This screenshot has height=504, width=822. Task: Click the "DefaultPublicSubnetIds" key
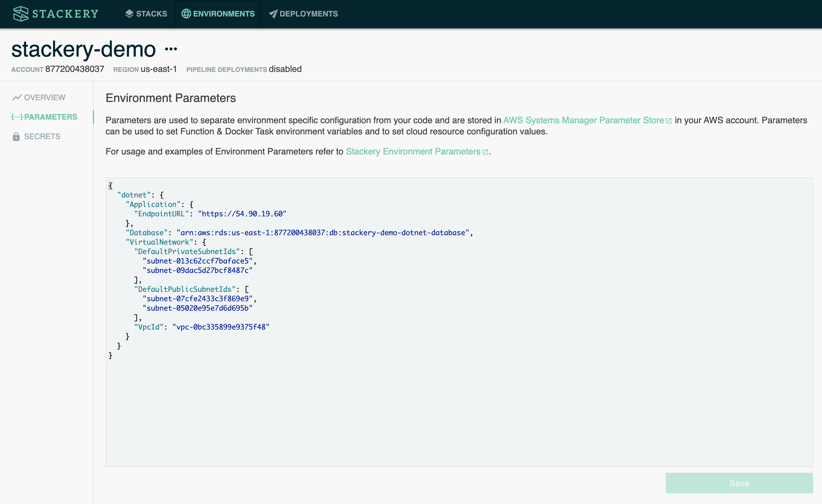coord(185,289)
